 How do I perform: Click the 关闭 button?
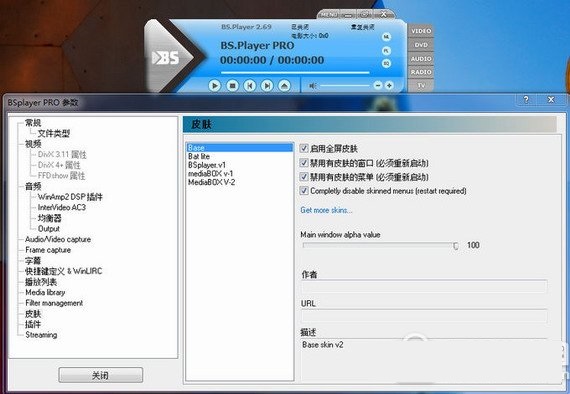point(101,375)
